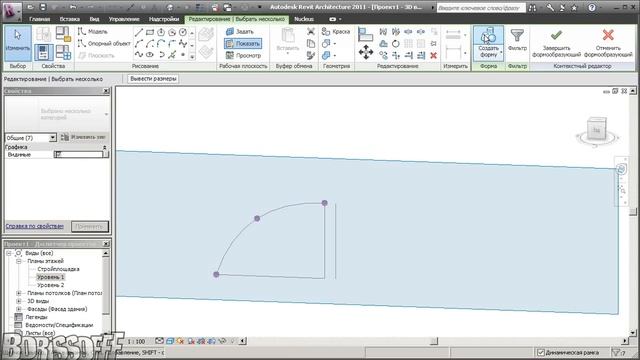
Task: Click the Cut to clipboard scissors icon
Action: pyautogui.click(x=311, y=31)
